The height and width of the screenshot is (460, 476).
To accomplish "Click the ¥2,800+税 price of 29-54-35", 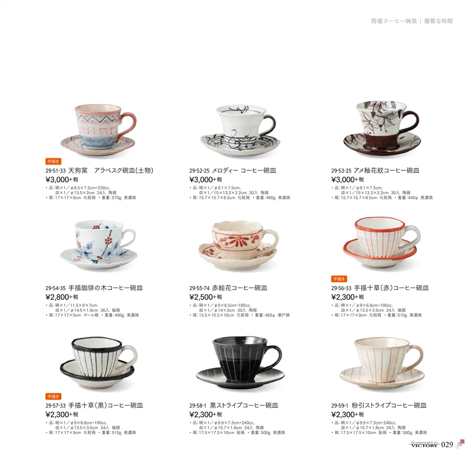I will (x=62, y=297).
